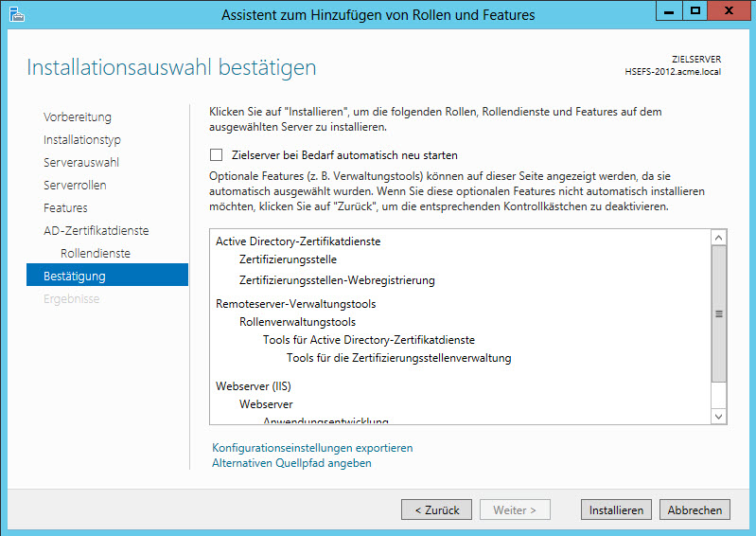The width and height of the screenshot is (756, 536).
Task: Click the Installieren button
Action: pos(616,509)
